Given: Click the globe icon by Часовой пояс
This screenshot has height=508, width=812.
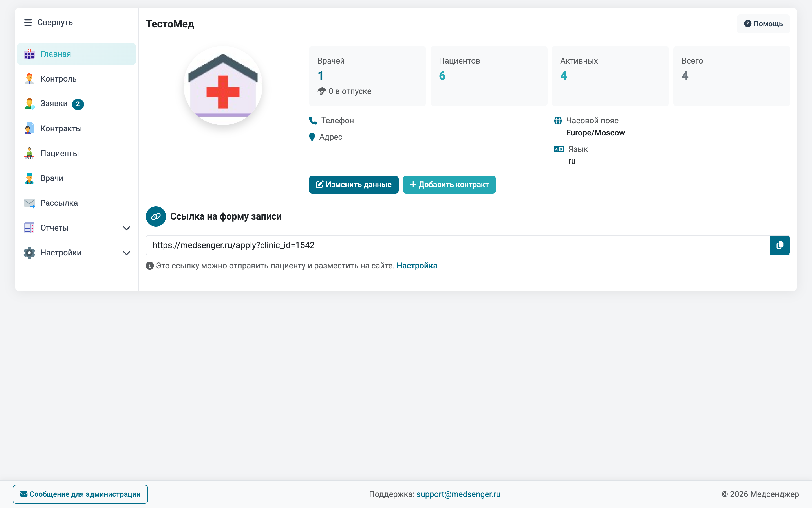Looking at the screenshot, I should click(x=558, y=120).
